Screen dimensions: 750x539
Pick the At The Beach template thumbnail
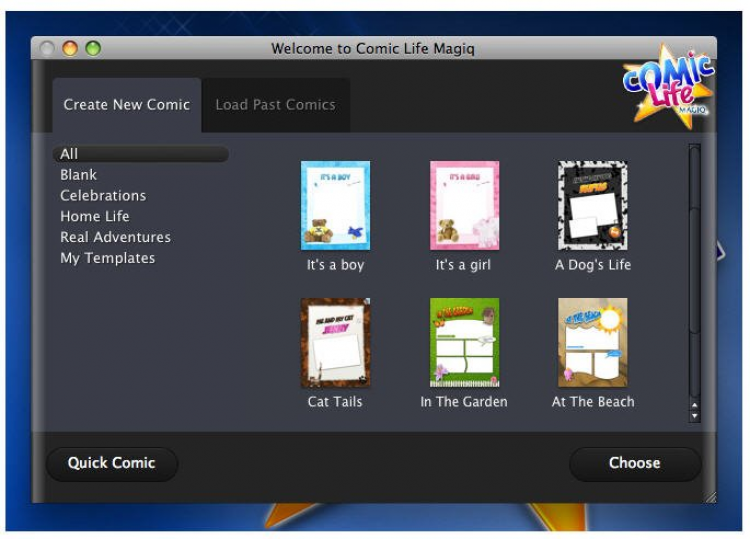tap(593, 343)
